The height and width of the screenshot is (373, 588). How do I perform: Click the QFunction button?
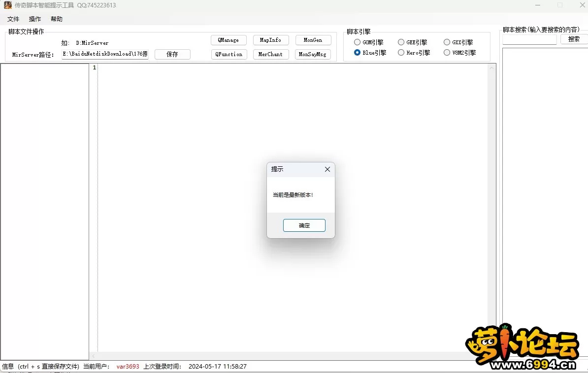coord(229,54)
